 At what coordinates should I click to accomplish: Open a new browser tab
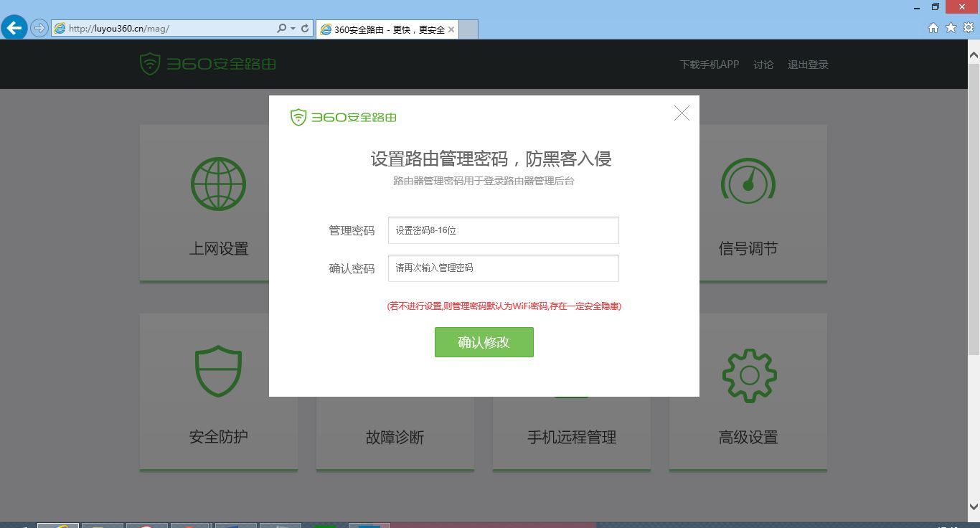(x=468, y=29)
